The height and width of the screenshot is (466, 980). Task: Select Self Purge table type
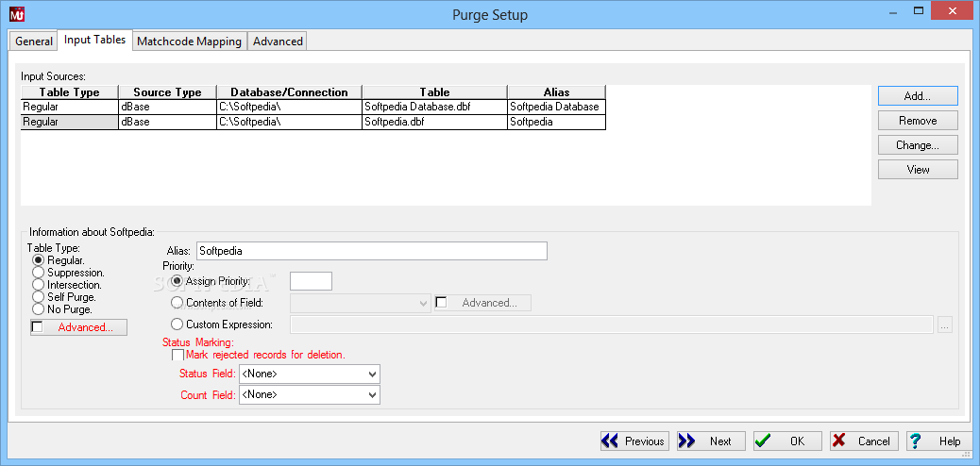click(38, 297)
